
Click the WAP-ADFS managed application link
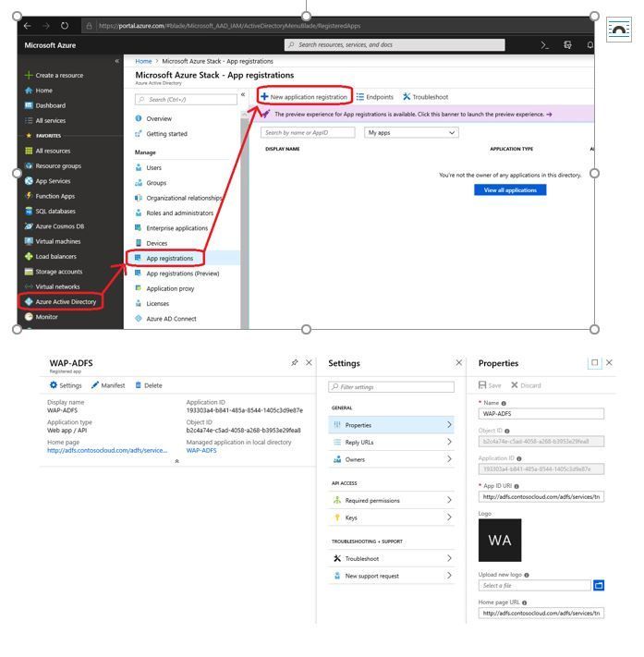pyautogui.click(x=201, y=450)
